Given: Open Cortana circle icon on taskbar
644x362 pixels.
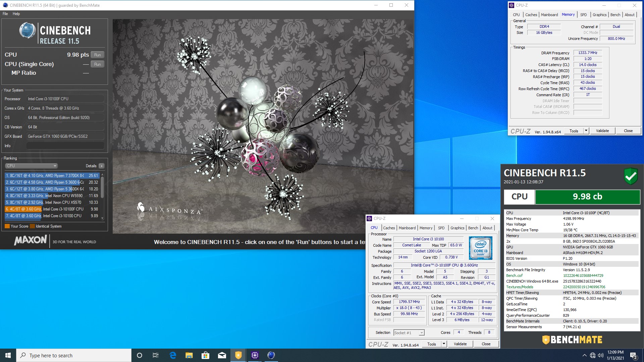Looking at the screenshot, I should point(140,355).
